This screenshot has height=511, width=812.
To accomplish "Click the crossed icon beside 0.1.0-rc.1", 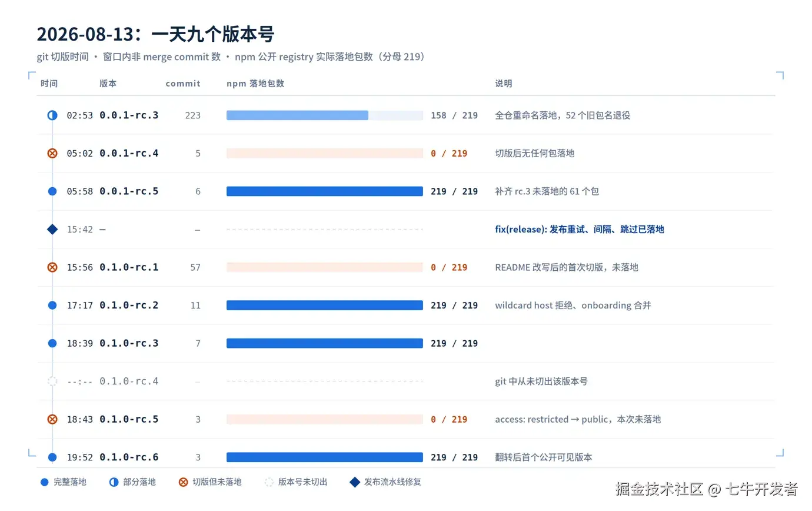I will 52,267.
